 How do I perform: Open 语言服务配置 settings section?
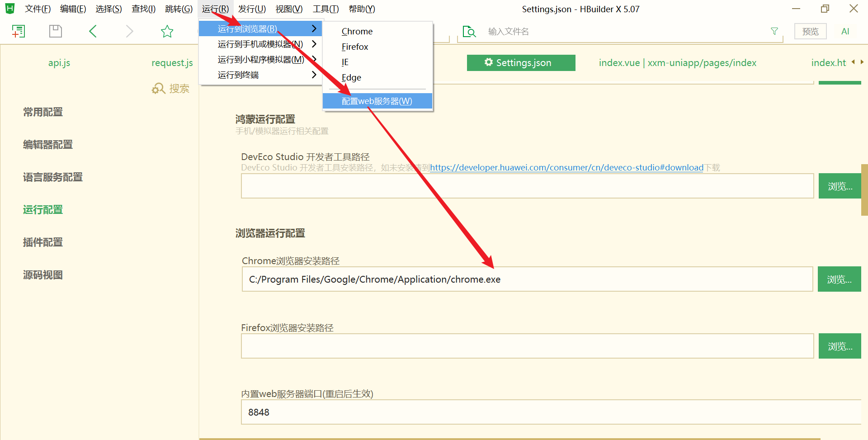tap(53, 177)
